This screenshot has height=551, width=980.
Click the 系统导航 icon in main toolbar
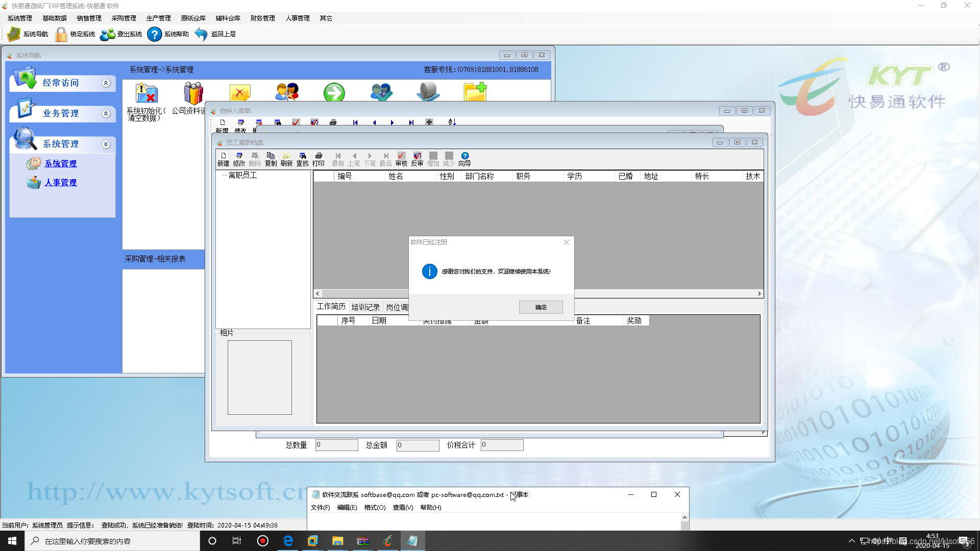(14, 34)
